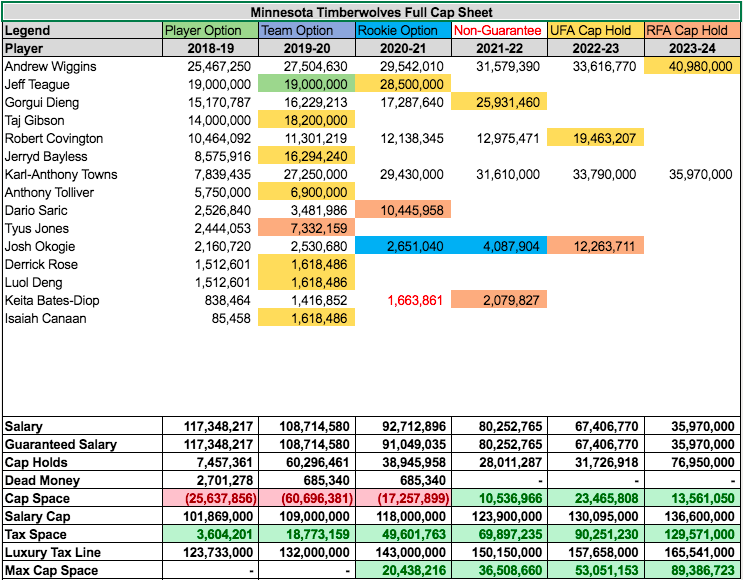Click Wiggins' 40,980,000 cap hold cell

click(x=692, y=66)
